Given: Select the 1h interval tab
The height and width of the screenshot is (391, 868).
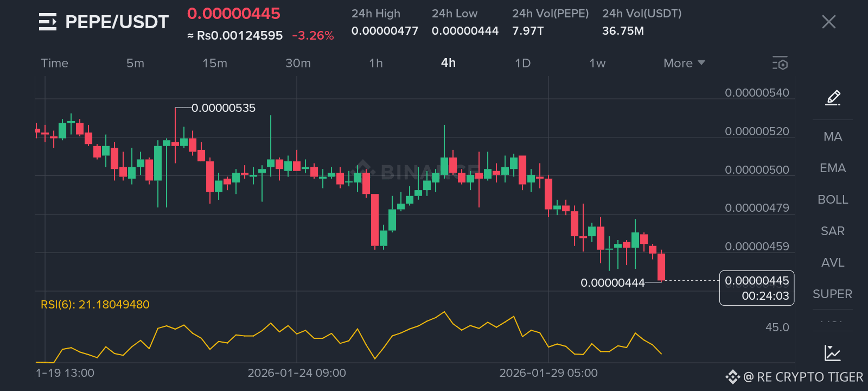Looking at the screenshot, I should pyautogui.click(x=376, y=63).
